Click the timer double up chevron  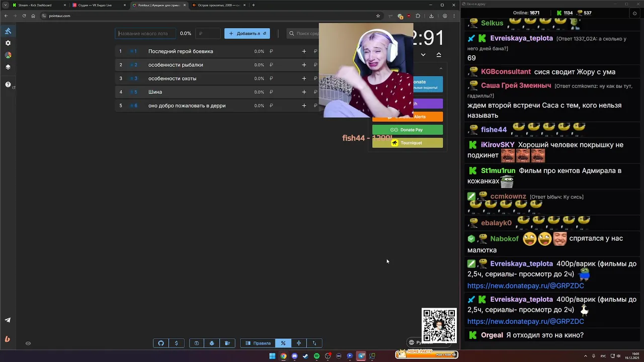(439, 55)
